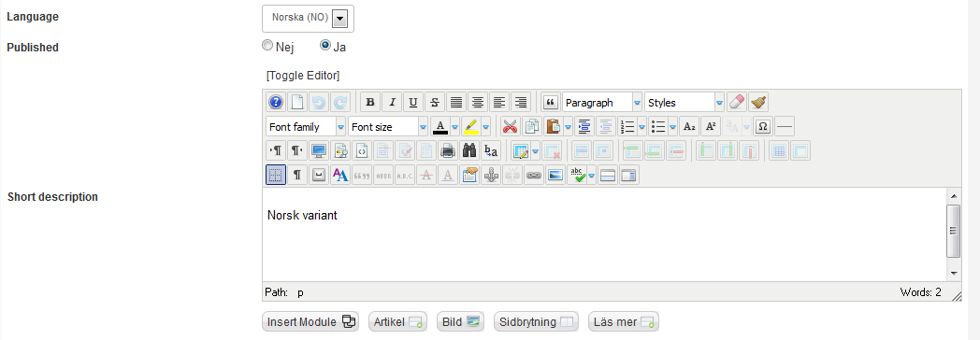Click the scissors cut icon
Viewport: 980px width, 340px height.
point(511,127)
